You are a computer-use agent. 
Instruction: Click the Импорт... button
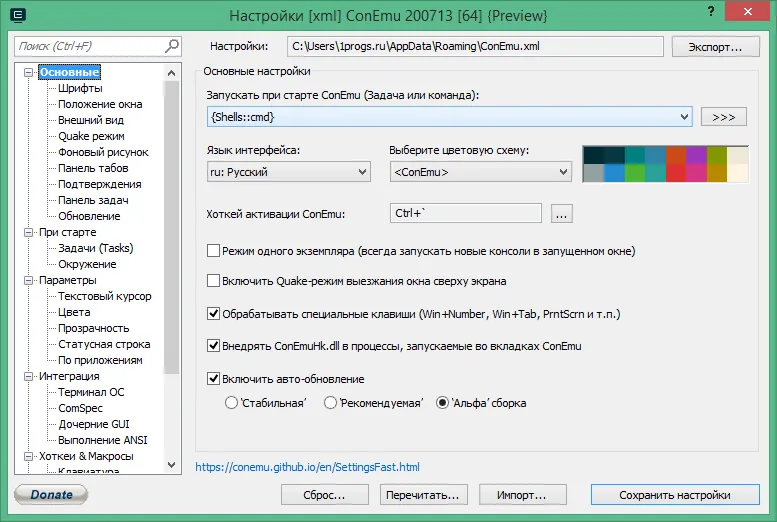coord(523,495)
